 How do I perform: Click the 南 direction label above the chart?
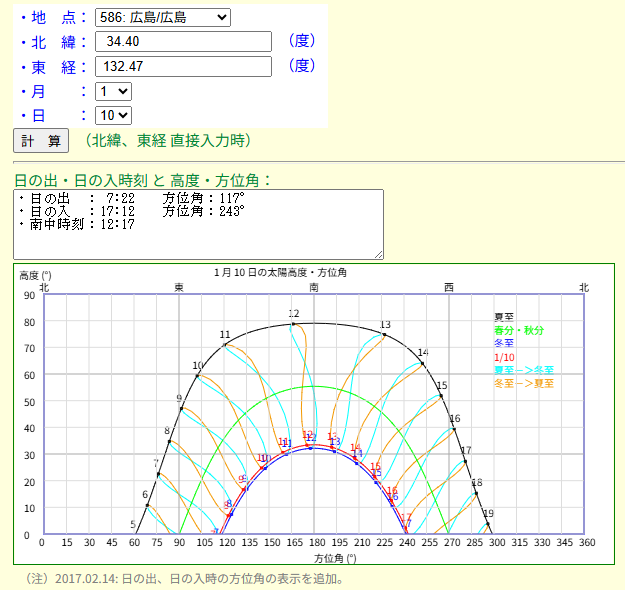tap(315, 287)
